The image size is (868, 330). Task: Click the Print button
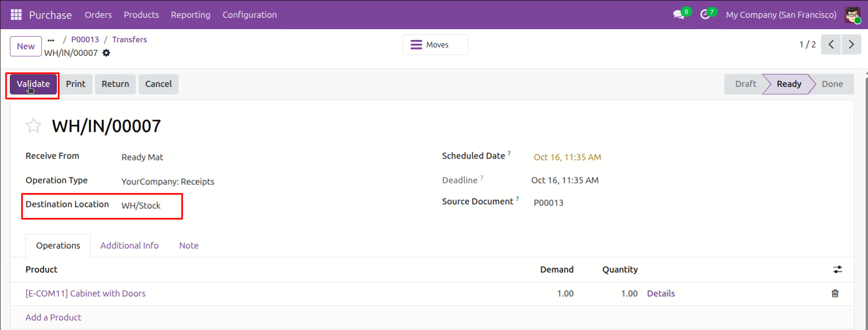[x=76, y=84]
